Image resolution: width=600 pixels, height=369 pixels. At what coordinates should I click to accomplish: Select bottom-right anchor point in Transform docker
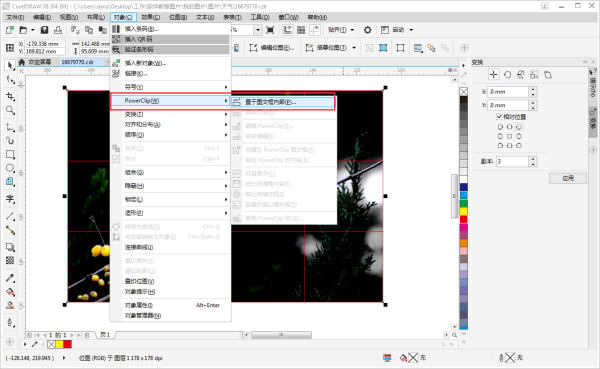tap(518, 145)
